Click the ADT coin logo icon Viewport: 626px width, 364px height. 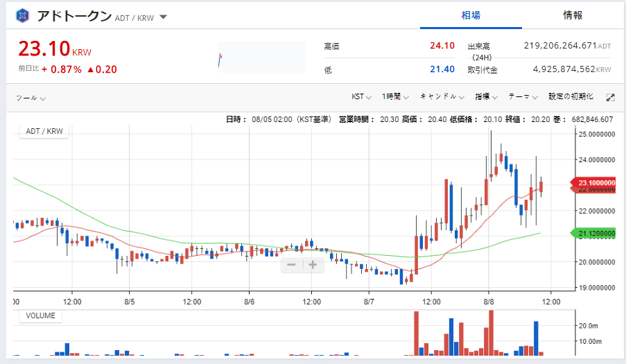click(23, 16)
